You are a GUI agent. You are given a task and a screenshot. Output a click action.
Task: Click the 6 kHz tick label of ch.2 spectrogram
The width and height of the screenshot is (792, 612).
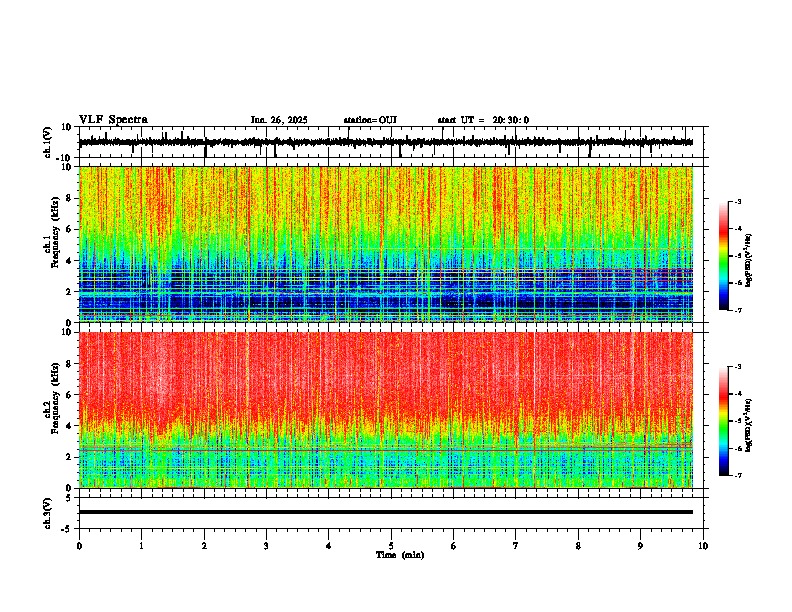[69, 395]
